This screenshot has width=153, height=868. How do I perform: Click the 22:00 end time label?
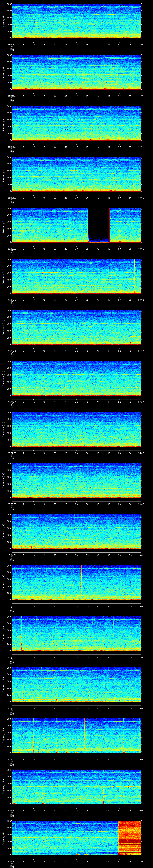coord(141,402)
